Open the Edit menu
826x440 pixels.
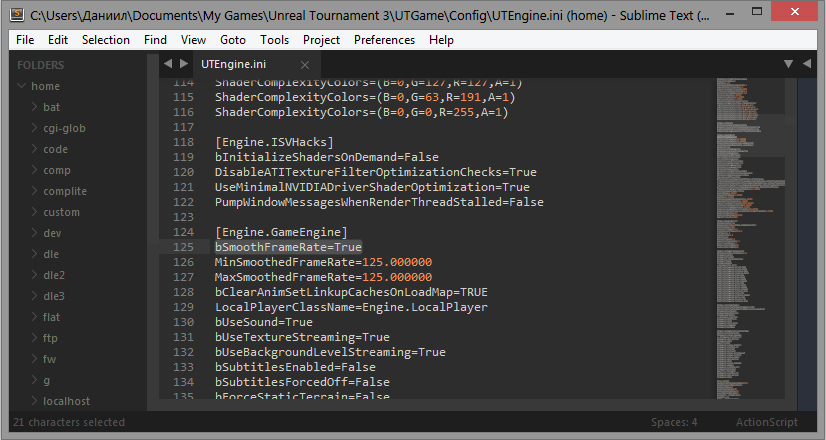tap(58, 40)
